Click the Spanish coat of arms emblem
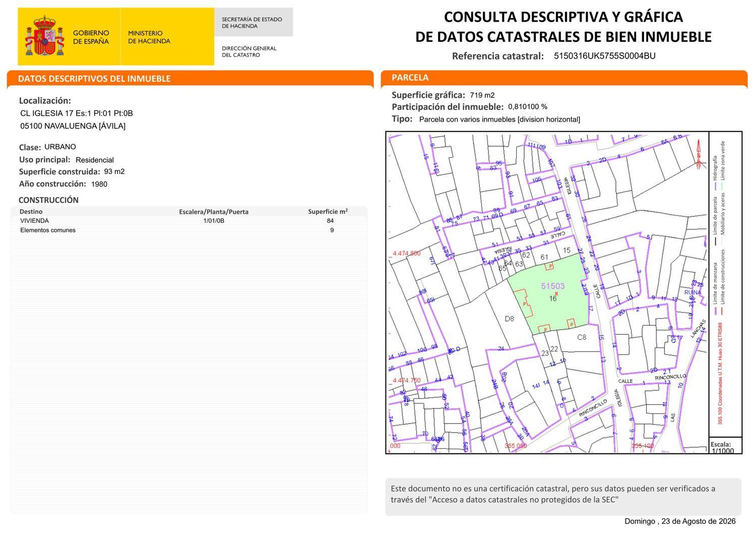This screenshot has height=534, width=756. [45, 35]
